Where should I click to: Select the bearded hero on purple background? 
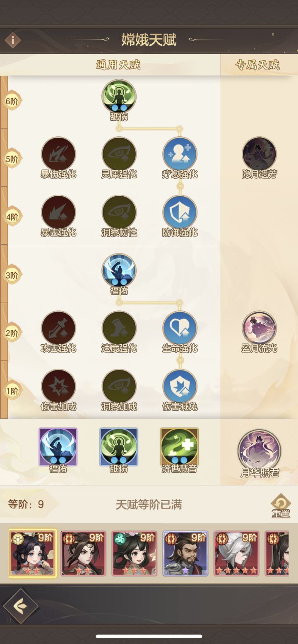click(185, 553)
